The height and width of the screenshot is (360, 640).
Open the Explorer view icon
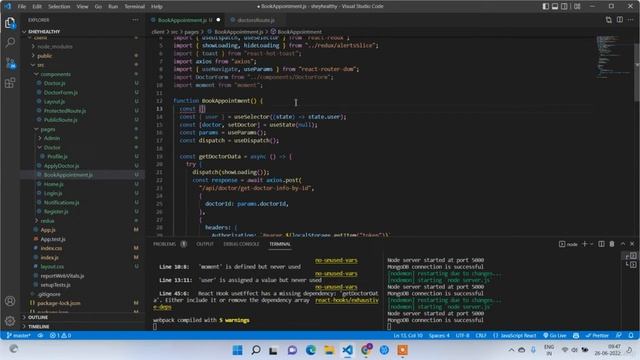[x=10, y=23]
